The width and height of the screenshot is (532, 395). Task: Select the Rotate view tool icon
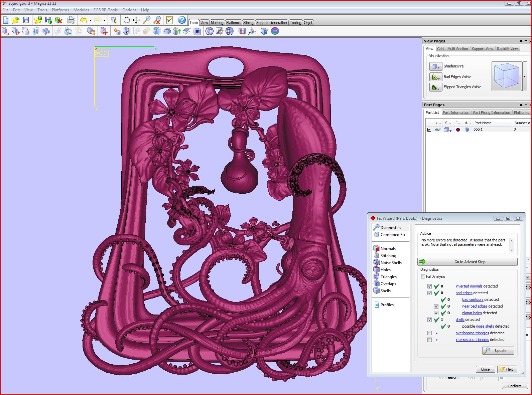[126, 20]
